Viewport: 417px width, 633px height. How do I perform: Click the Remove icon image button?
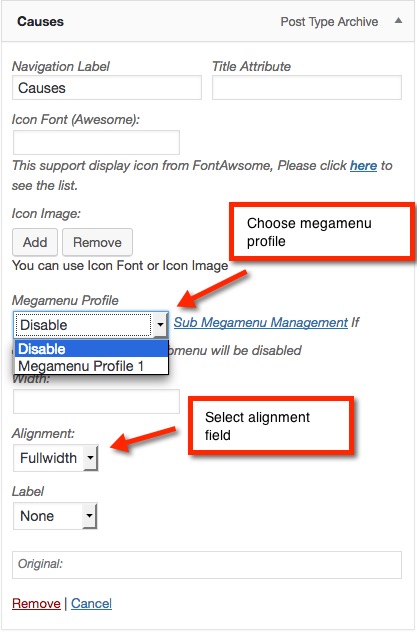click(x=97, y=242)
